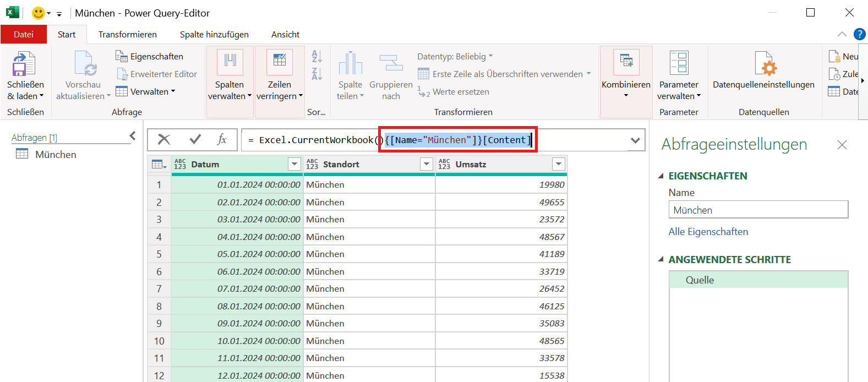
Task: Change the Standort column data type icon
Action: click(x=312, y=164)
